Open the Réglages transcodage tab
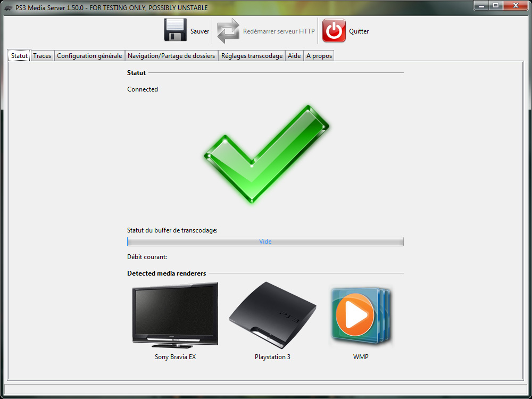The image size is (532, 399). tap(252, 56)
